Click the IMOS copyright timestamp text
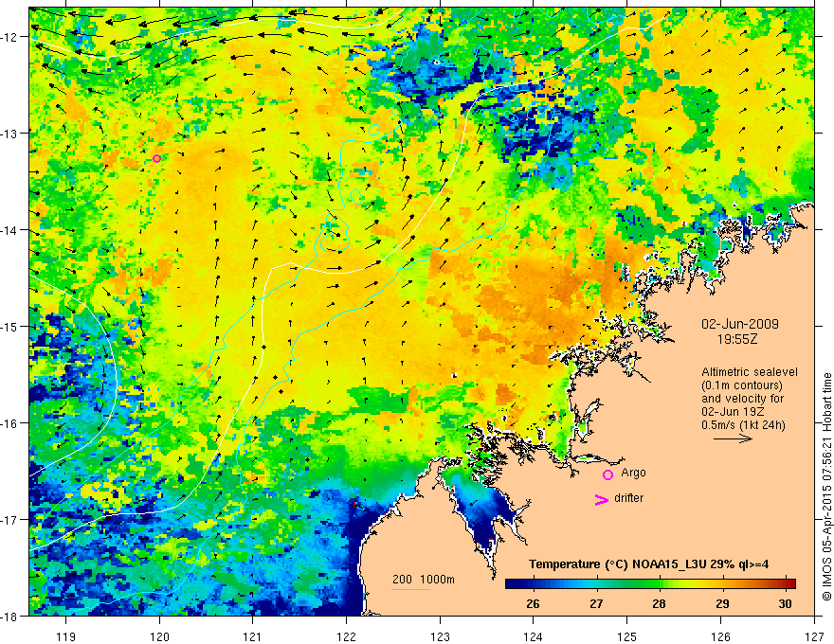 coord(827,487)
